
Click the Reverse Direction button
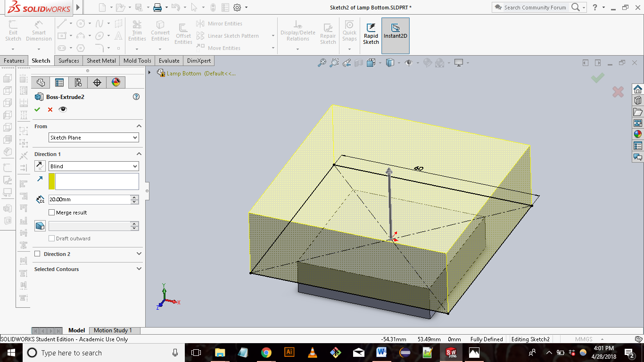[x=40, y=166]
